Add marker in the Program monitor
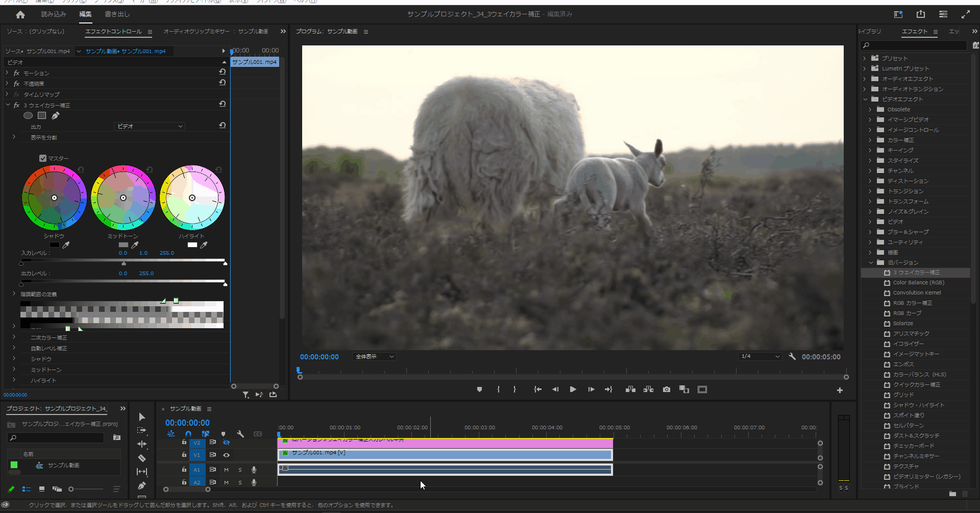 [x=479, y=389]
